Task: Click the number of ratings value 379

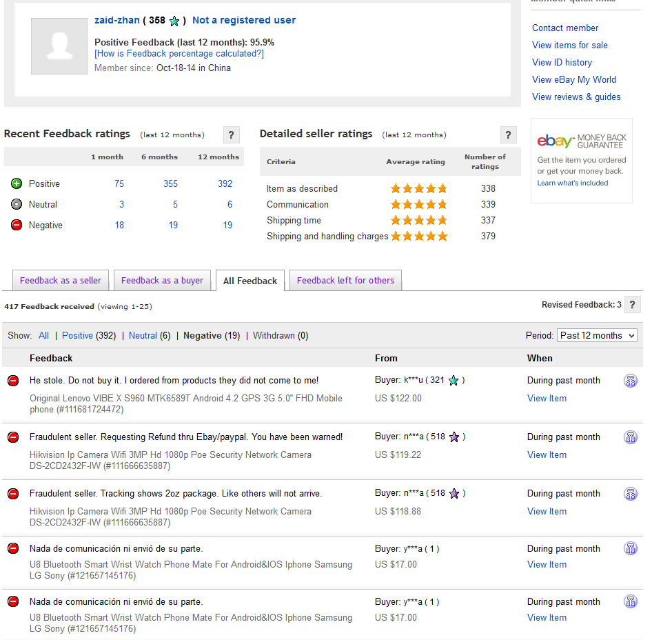Action: (x=488, y=236)
